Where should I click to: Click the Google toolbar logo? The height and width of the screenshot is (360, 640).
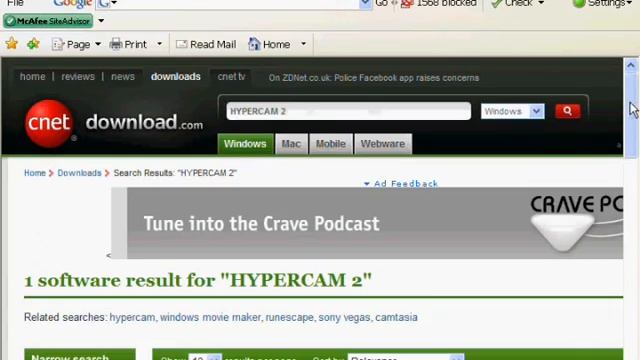tap(73, 4)
